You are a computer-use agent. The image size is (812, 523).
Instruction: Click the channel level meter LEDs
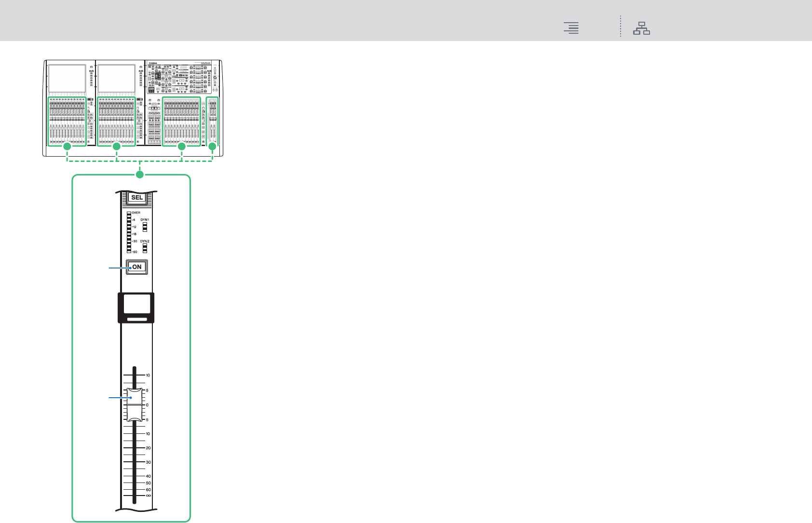[129, 232]
